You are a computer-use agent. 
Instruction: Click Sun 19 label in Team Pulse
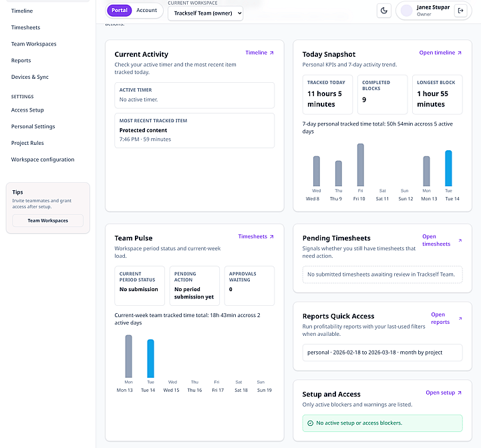click(265, 390)
